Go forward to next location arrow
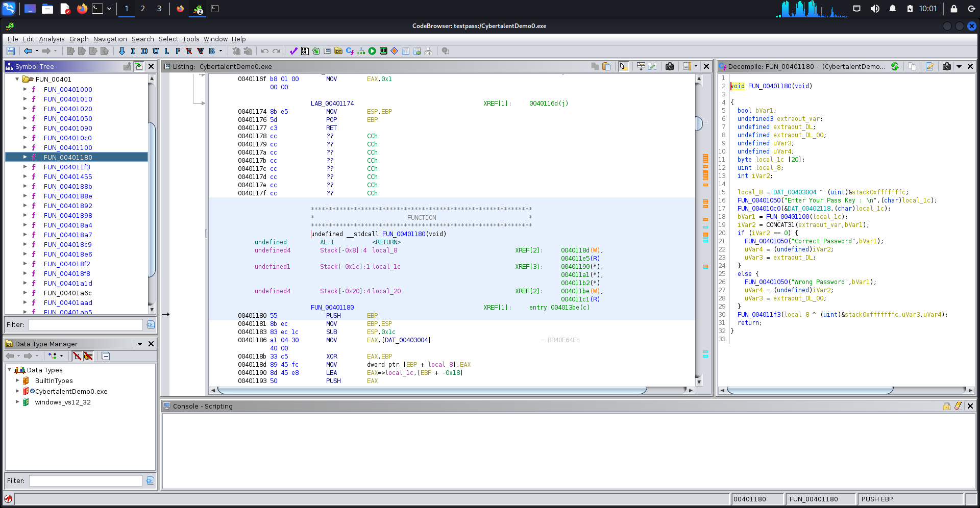Screen dimensions: 980x508 46,51
